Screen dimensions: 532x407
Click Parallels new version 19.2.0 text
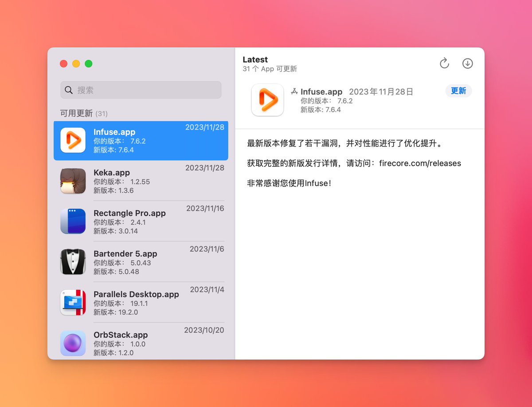point(116,312)
